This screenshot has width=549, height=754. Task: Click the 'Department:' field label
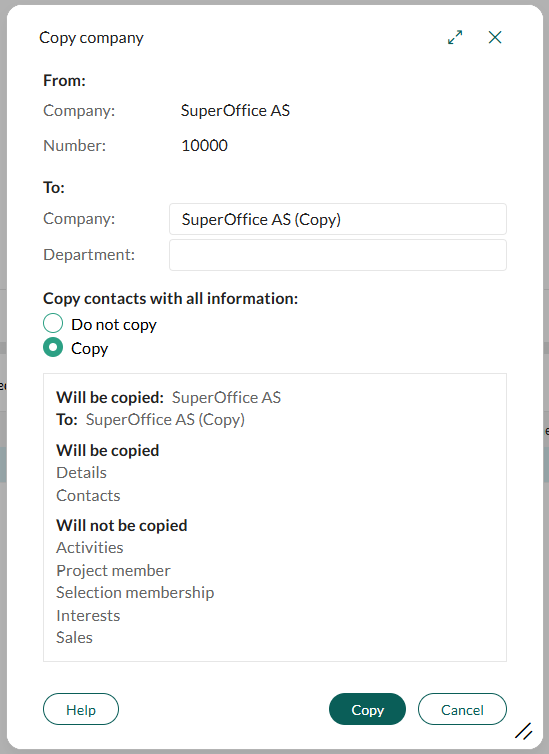89,255
